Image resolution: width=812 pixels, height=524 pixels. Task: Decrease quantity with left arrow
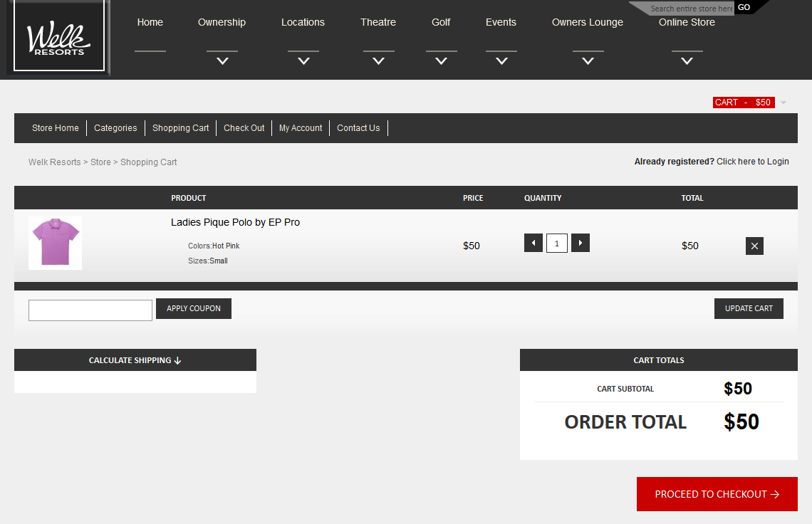click(533, 243)
